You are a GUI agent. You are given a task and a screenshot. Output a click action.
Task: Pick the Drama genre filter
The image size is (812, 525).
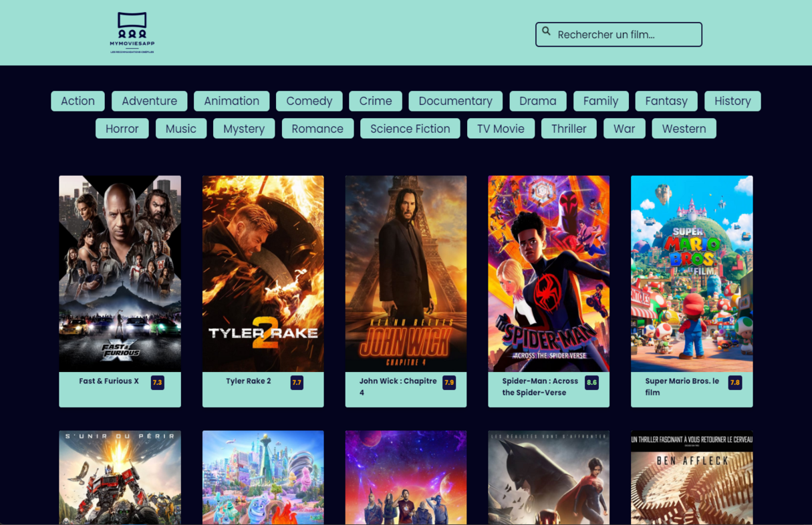tap(538, 101)
